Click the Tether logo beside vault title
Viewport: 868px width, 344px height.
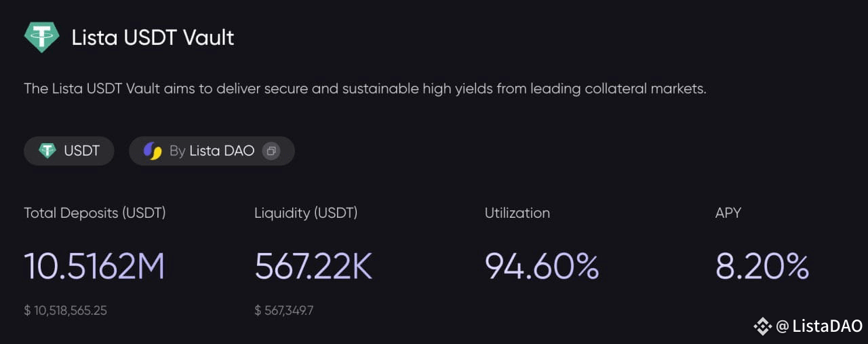pos(41,37)
